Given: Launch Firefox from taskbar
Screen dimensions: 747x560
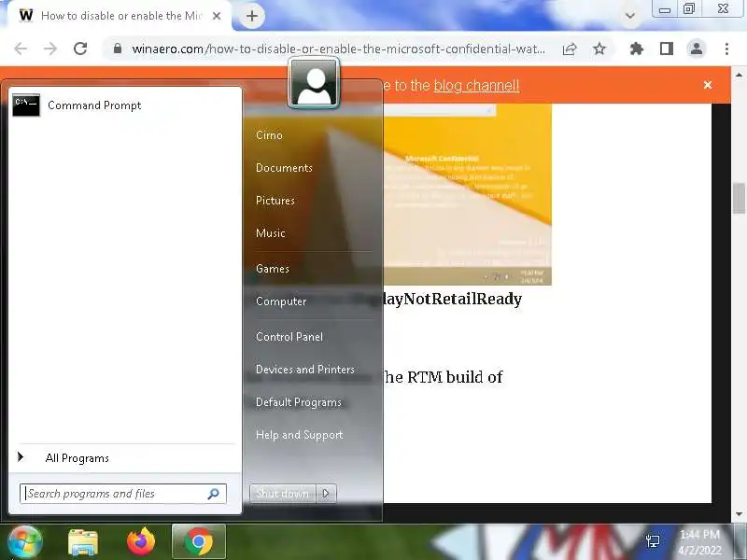Looking at the screenshot, I should coord(141,541).
